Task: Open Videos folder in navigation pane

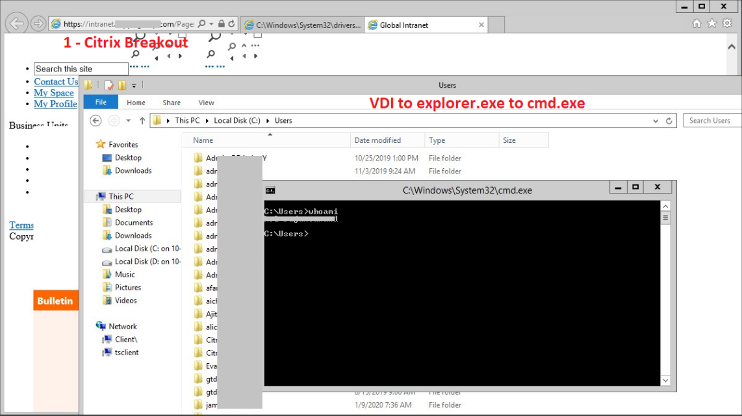Action: pos(120,301)
